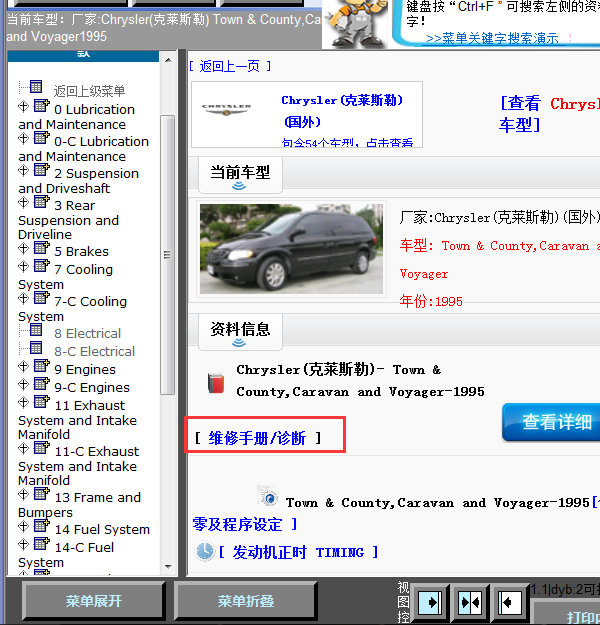Click the red book manual icon
Viewport: 600px width, 625px height.
click(216, 383)
